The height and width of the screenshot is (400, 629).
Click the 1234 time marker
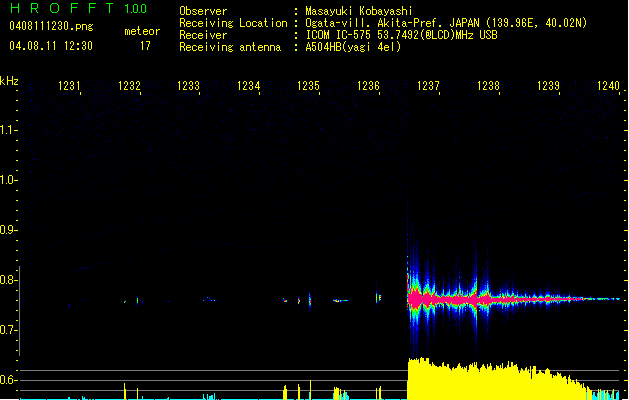249,86
